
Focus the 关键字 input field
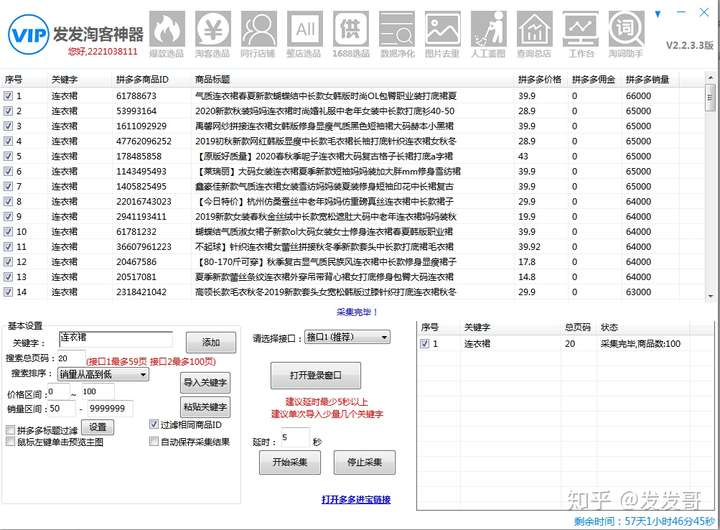click(x=116, y=339)
